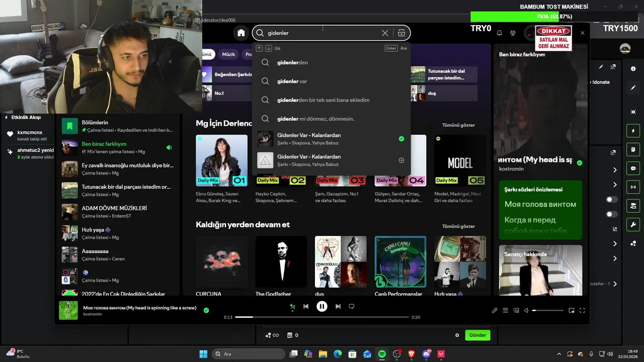644x362 pixels.
Task: Open the Aaaaaaaaa playlist by Ceren
Action: point(117,254)
